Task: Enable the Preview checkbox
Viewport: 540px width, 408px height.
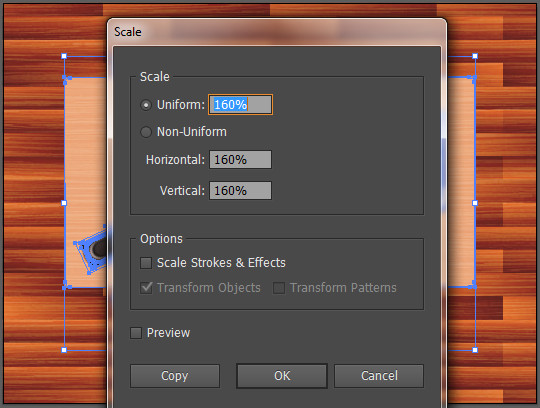Action: pyautogui.click(x=136, y=333)
